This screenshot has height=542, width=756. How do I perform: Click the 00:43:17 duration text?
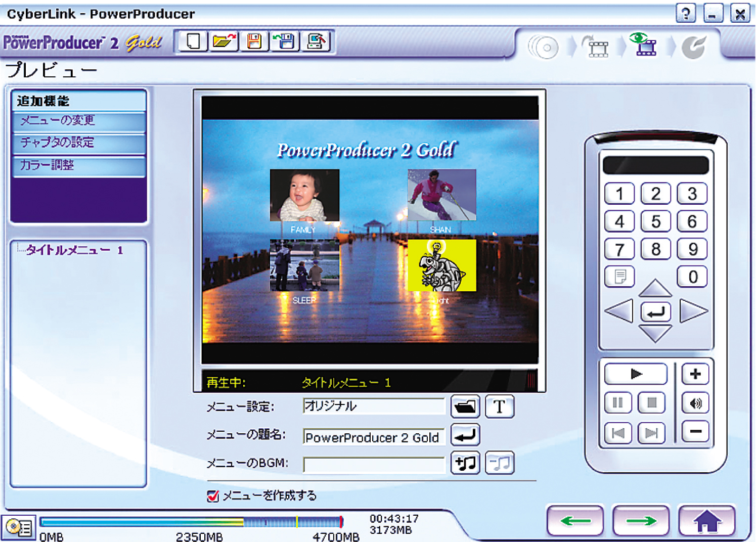tap(394, 519)
